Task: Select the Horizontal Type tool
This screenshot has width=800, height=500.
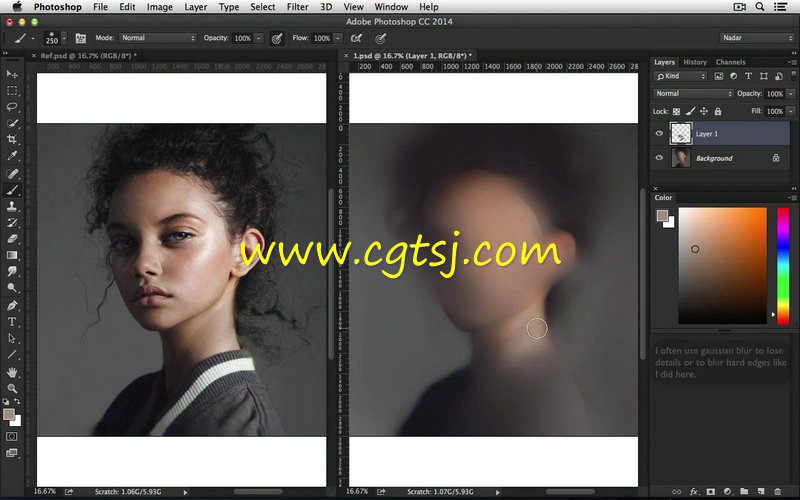Action: click(x=12, y=322)
